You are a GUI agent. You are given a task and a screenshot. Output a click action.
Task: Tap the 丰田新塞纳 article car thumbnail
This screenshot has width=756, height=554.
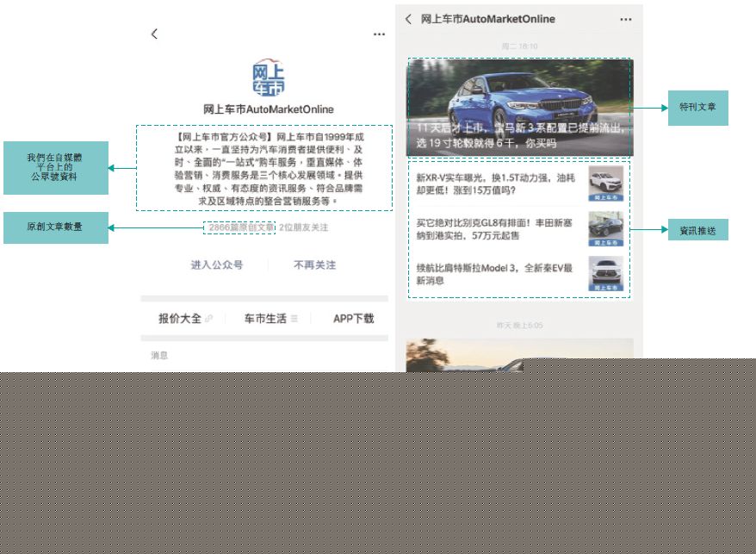[x=606, y=228]
